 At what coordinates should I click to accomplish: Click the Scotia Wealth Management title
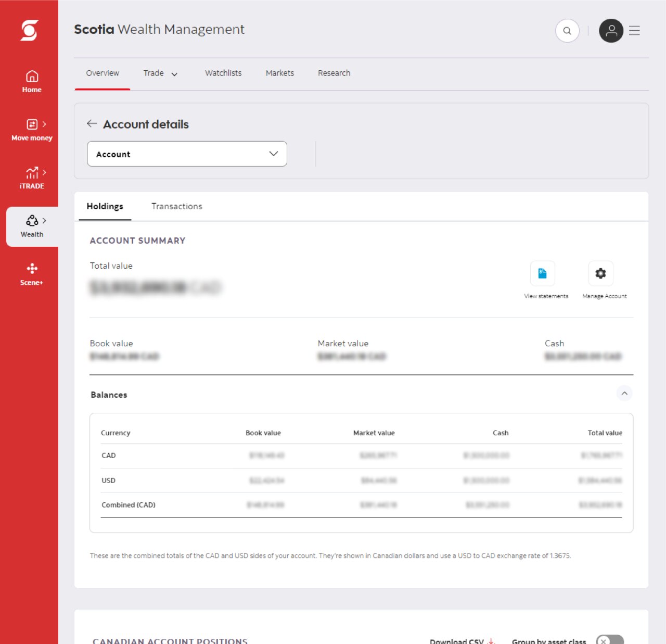[159, 29]
